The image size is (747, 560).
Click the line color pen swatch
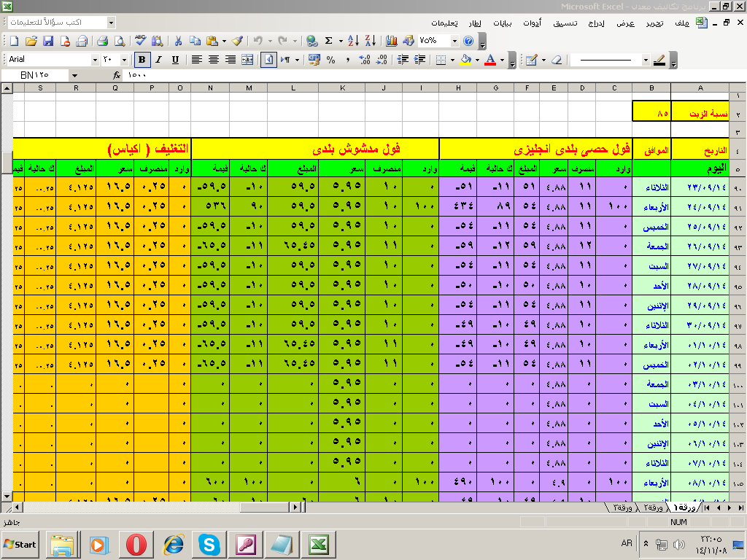click(x=659, y=60)
